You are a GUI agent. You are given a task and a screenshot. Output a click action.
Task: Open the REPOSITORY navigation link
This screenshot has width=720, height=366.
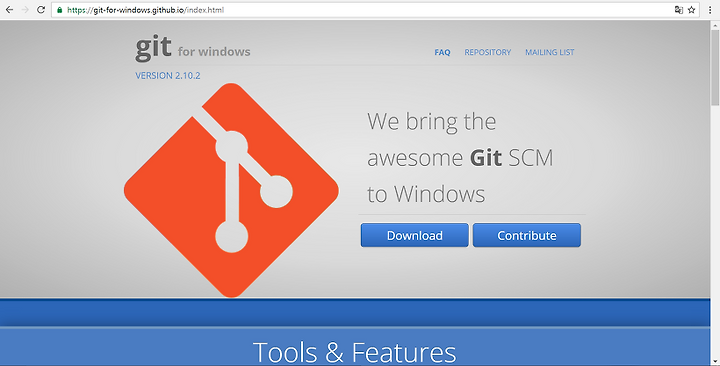point(488,52)
